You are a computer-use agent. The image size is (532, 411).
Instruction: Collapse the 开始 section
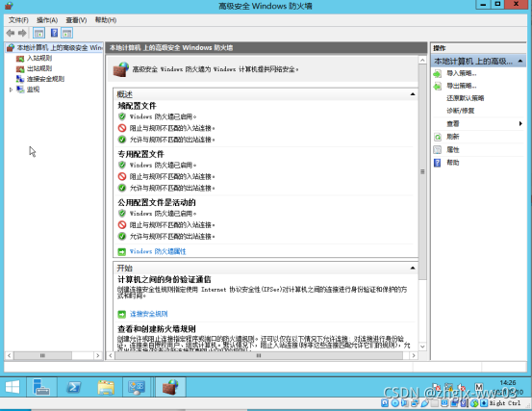pos(413,268)
